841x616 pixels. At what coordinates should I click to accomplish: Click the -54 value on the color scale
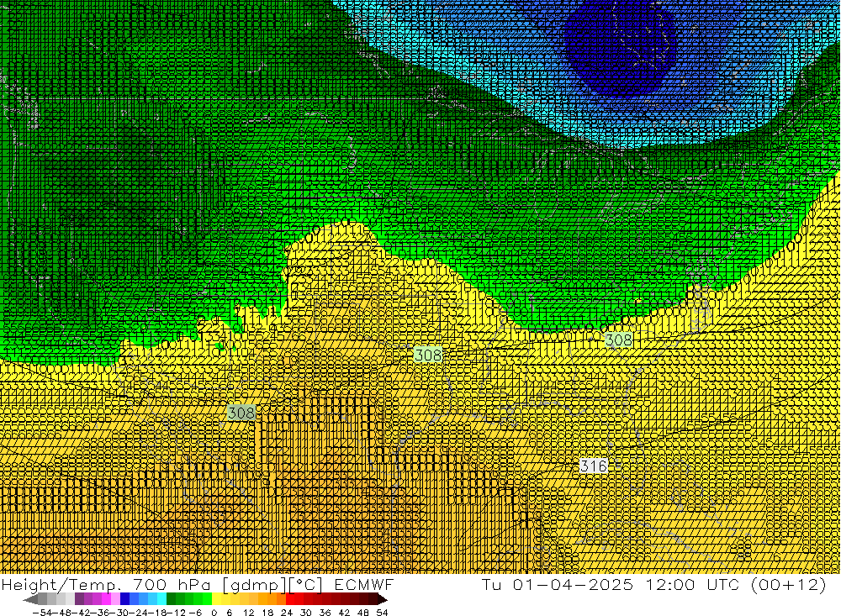(x=40, y=613)
